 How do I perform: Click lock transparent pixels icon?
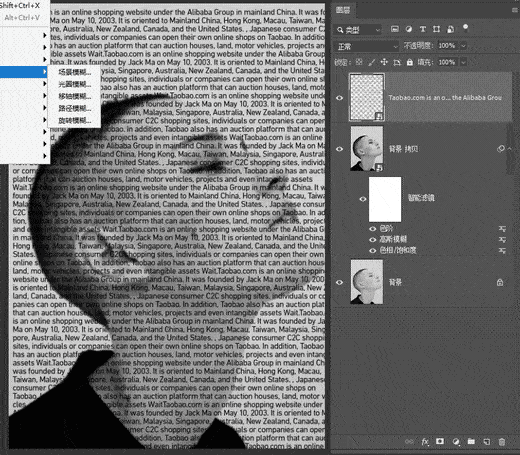pos(359,62)
